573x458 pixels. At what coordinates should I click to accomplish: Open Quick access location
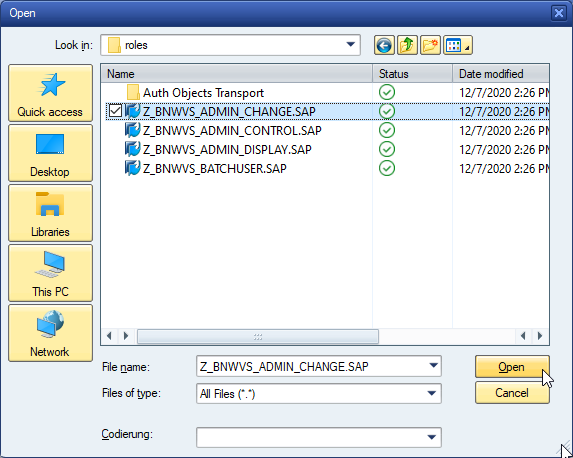tap(50, 93)
